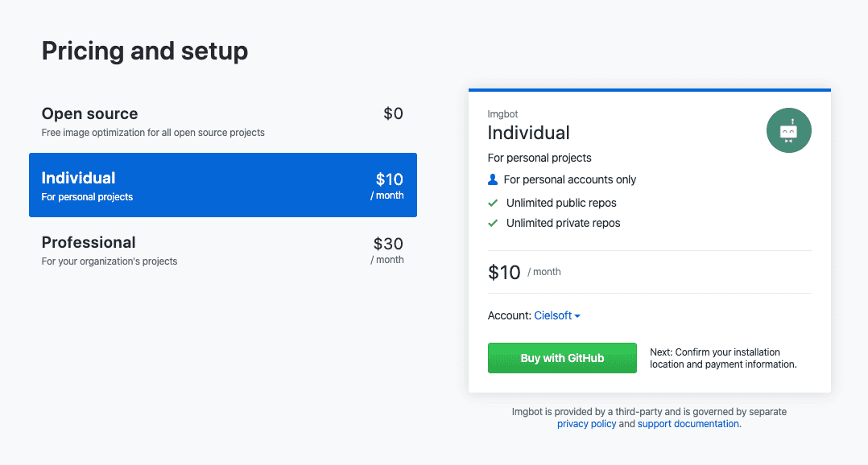Viewport: 868px width, 465px height.
Task: Click the $30 / month Professional price
Action: click(x=388, y=249)
